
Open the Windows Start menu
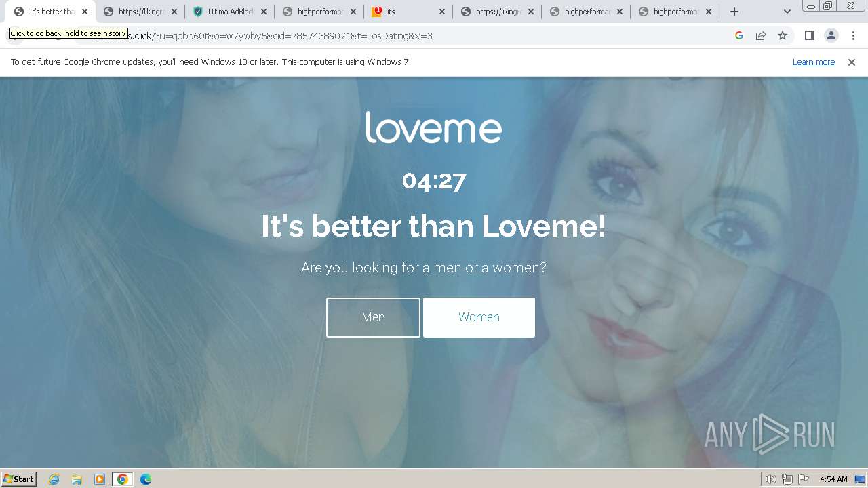18,479
